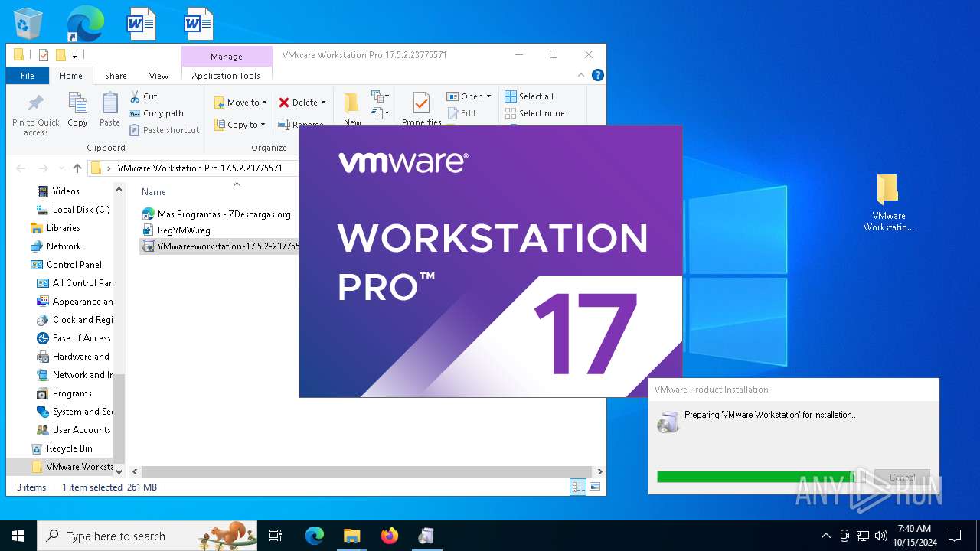Screen dimensions: 980x551
Task: Open File Explorer taskbar icon
Action: tap(351, 536)
